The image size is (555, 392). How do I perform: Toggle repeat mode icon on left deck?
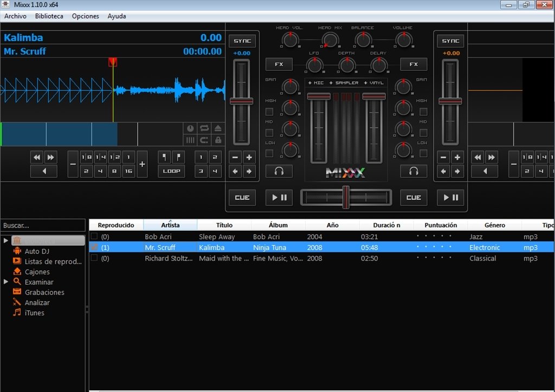point(204,128)
